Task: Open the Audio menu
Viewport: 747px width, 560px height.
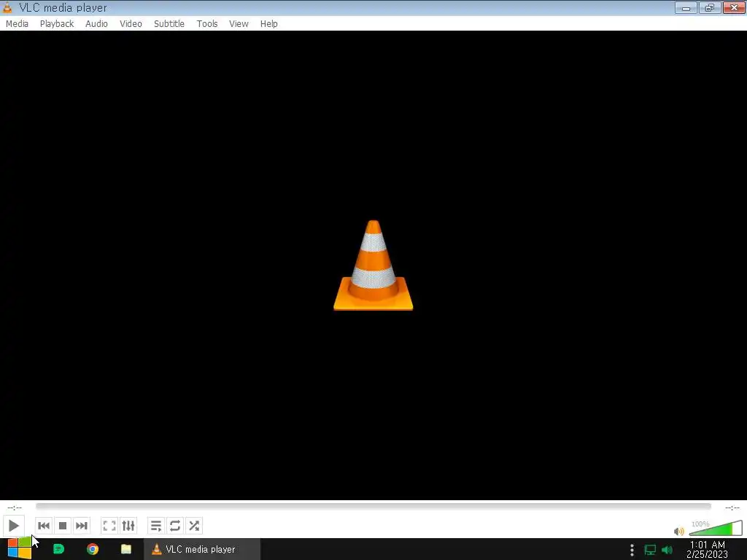Action: 96,24
